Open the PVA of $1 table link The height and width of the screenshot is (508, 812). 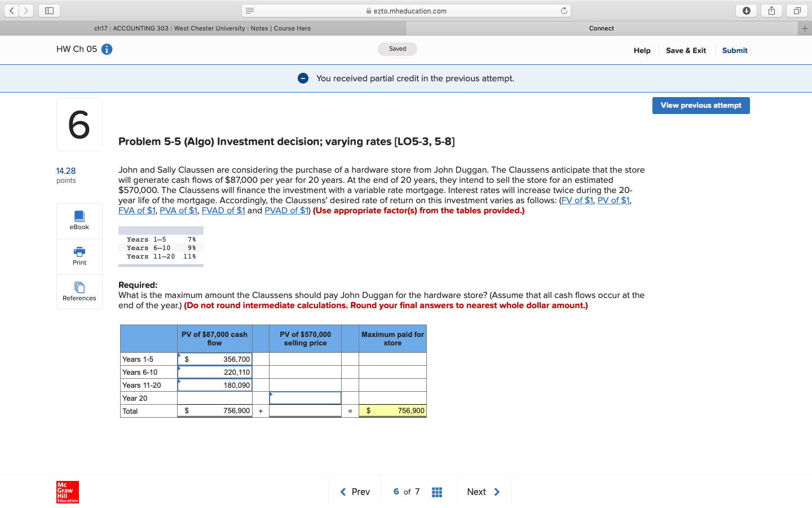179,210
